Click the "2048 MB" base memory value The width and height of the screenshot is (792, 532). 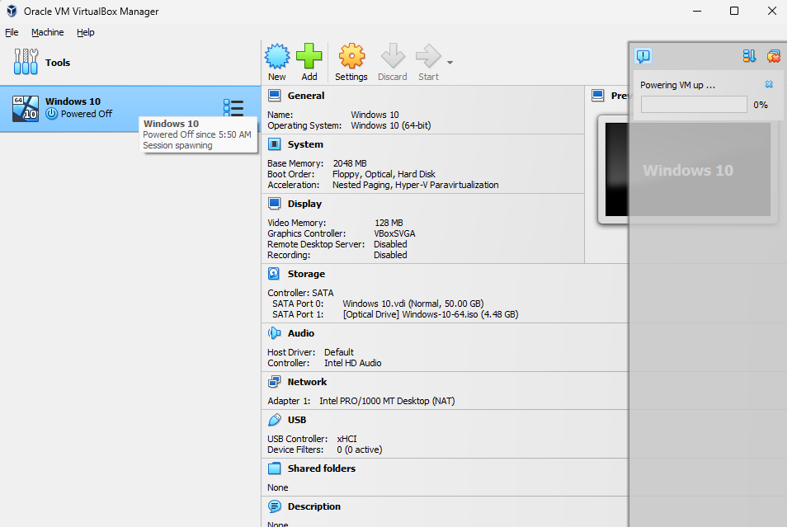point(350,163)
